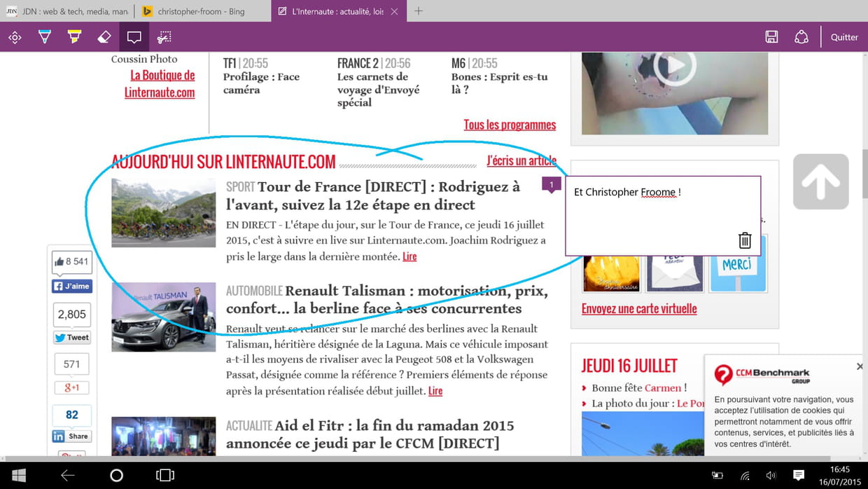Open the Renault Talisman car thumbnail
868x489 pixels.
(x=164, y=317)
